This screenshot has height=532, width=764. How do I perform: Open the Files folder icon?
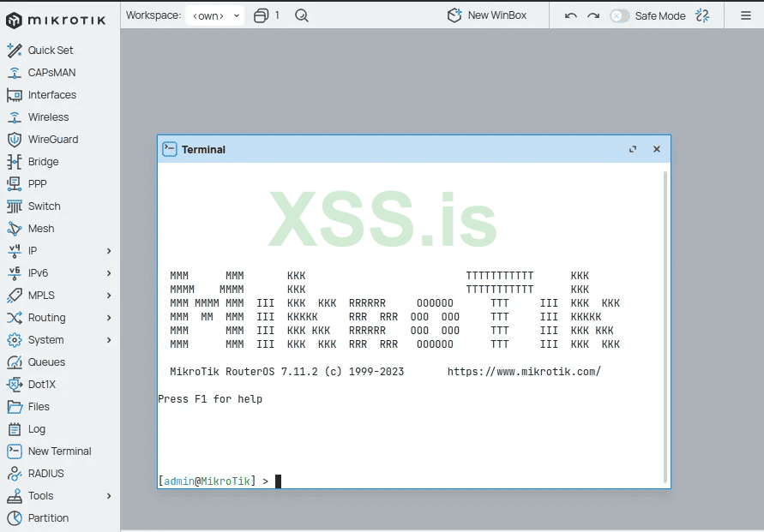[x=15, y=407]
